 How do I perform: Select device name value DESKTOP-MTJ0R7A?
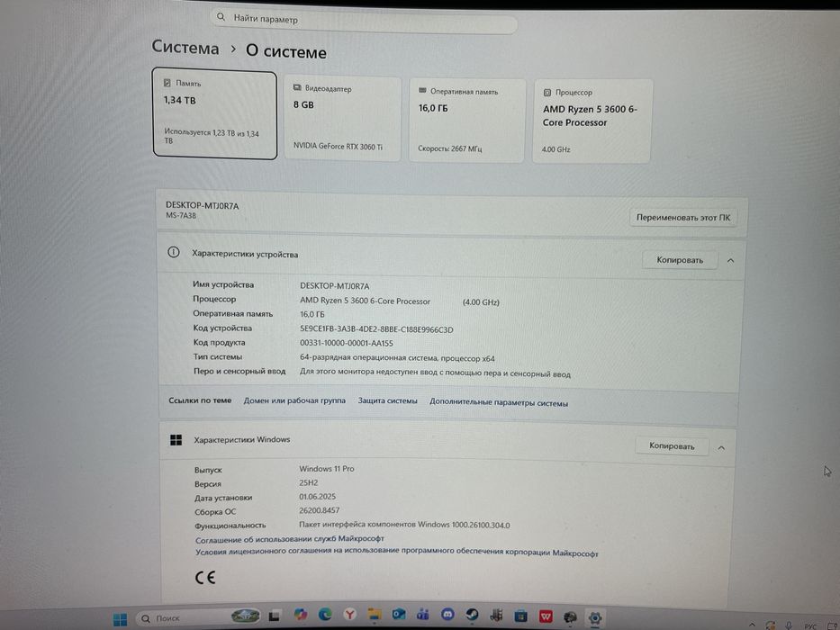pos(334,286)
